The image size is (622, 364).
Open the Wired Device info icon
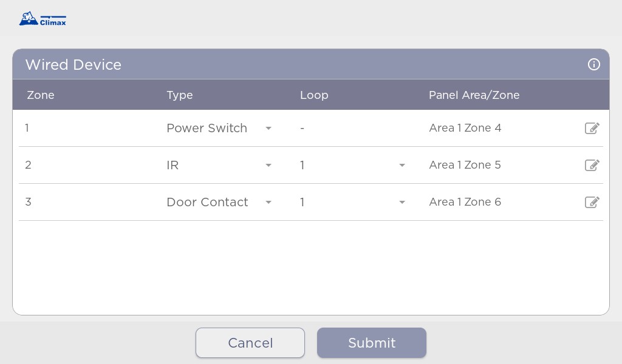coord(594,64)
